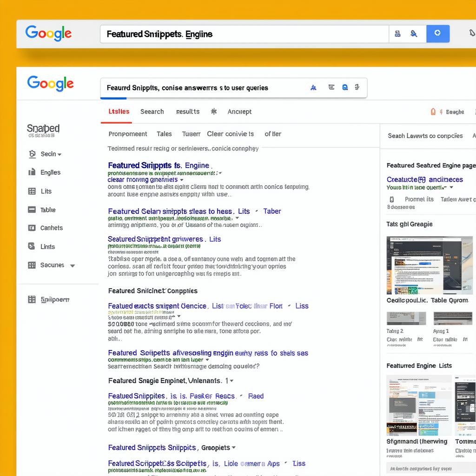Click into the top Featured Snippets Engine search box

pos(245,34)
